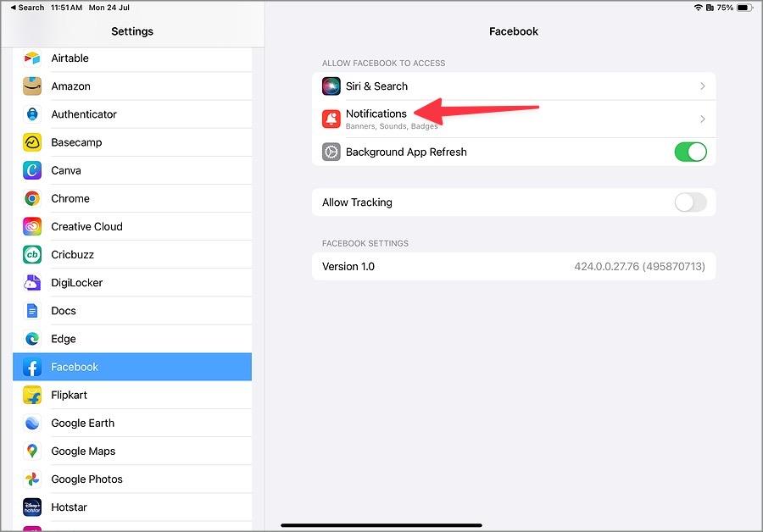Tap the Creative Cloud app icon
763x532 pixels.
click(32, 227)
